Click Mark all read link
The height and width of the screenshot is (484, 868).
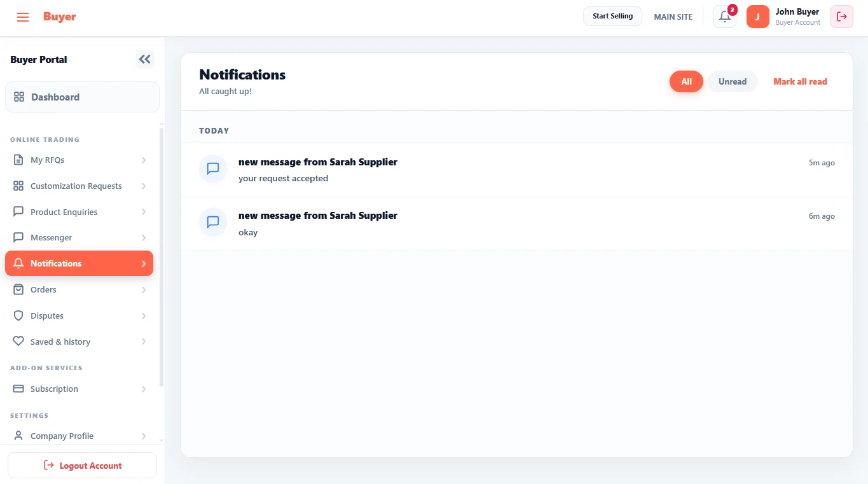point(800,81)
